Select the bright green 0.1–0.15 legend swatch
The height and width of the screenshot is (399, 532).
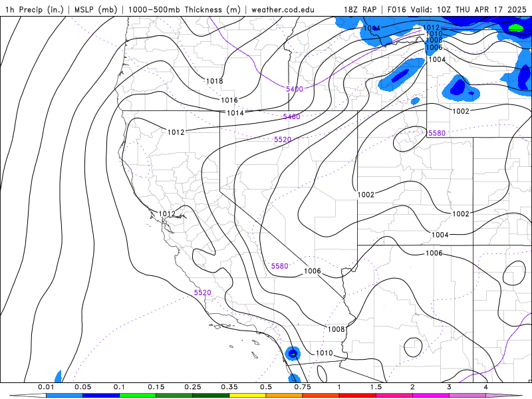click(138, 396)
